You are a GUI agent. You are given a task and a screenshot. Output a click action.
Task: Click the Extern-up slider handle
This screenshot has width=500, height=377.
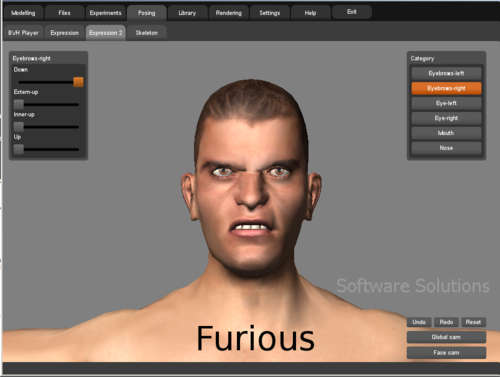pos(19,104)
